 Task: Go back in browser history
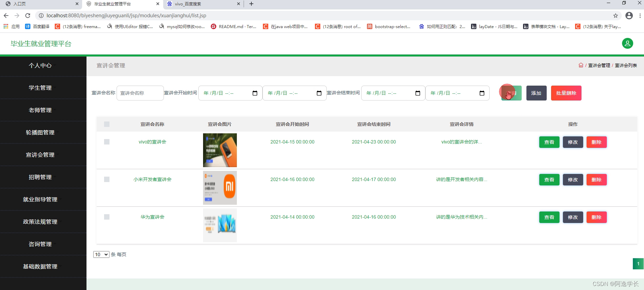[x=6, y=16]
